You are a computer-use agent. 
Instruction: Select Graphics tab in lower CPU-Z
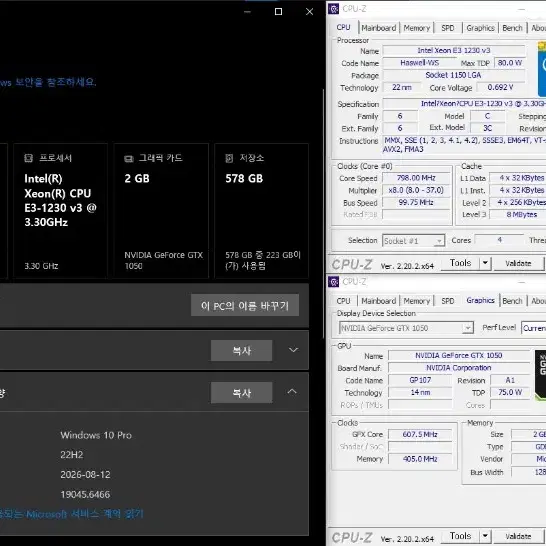click(480, 300)
